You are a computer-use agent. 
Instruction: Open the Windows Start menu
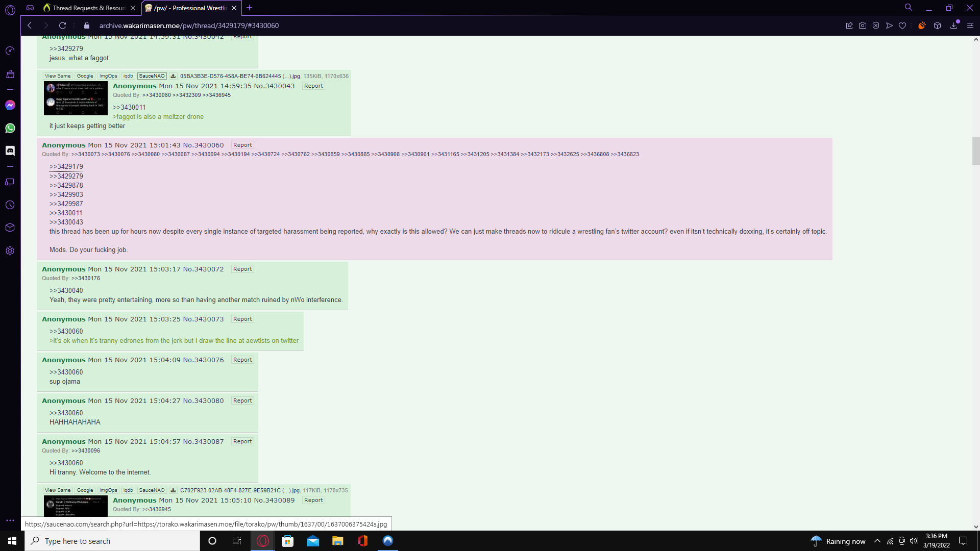(x=12, y=541)
